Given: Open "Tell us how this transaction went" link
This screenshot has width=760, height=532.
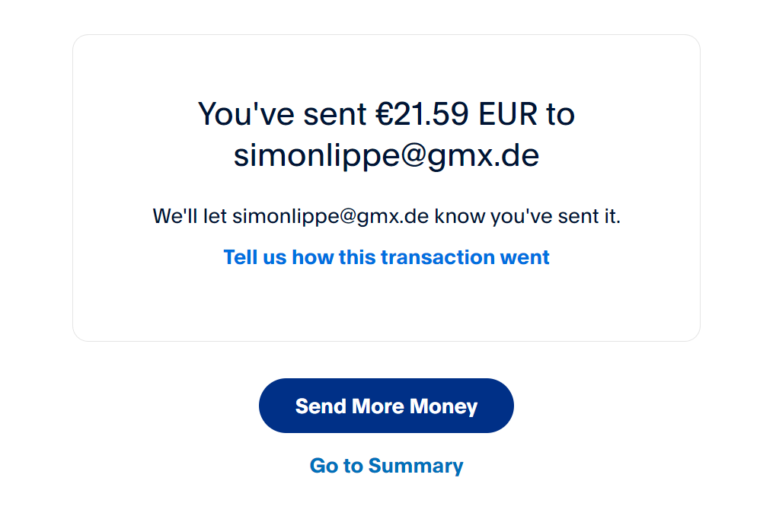Looking at the screenshot, I should [386, 257].
